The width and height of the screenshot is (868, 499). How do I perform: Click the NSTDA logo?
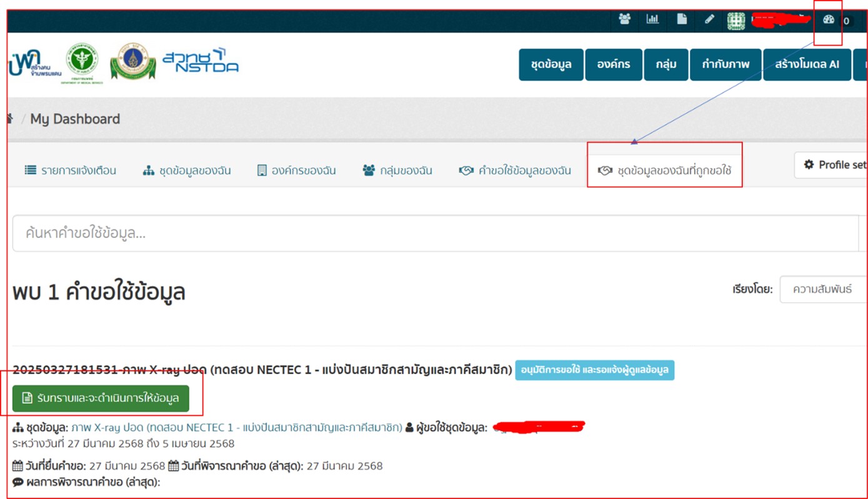[199, 62]
